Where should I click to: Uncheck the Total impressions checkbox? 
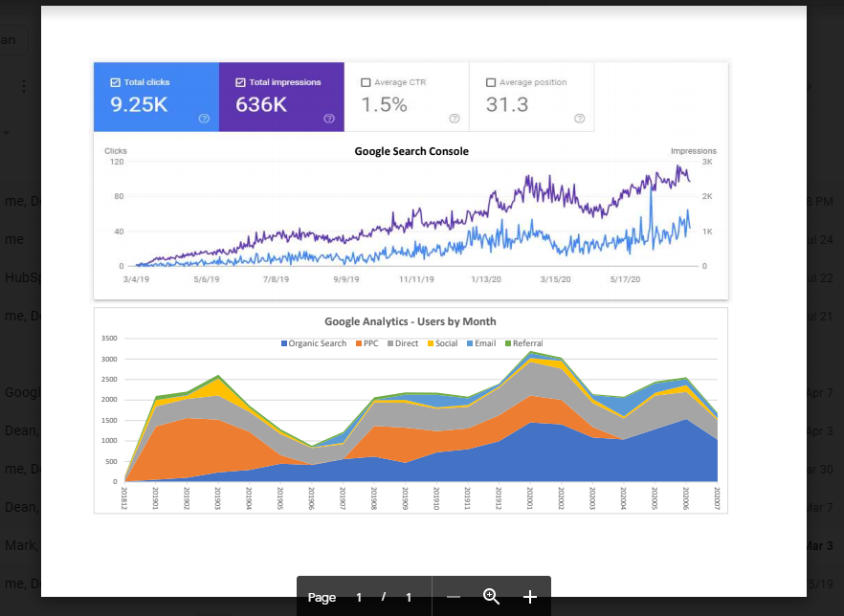[x=240, y=82]
